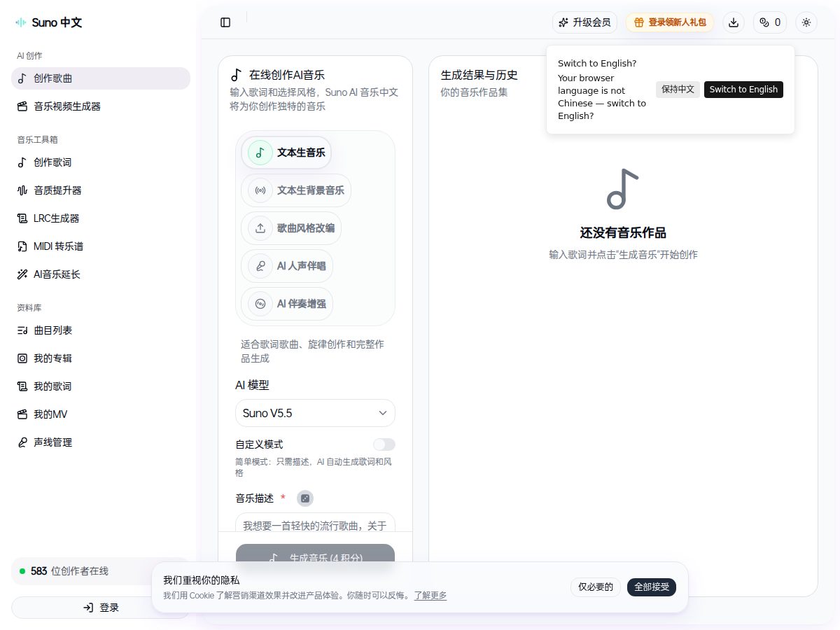The image size is (840, 630).
Task: Click 生成结果与历史 heading
Action: (x=479, y=75)
